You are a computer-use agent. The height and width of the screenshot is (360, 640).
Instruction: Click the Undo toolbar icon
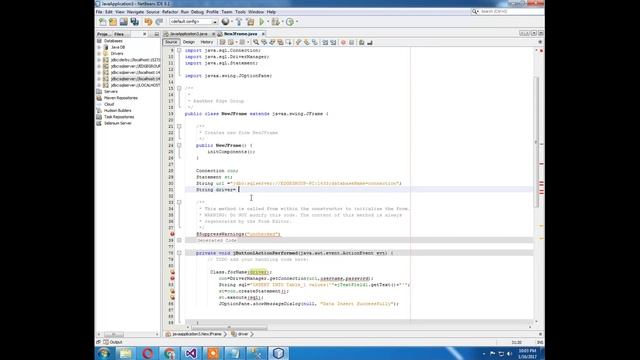pyautogui.click(x=148, y=22)
